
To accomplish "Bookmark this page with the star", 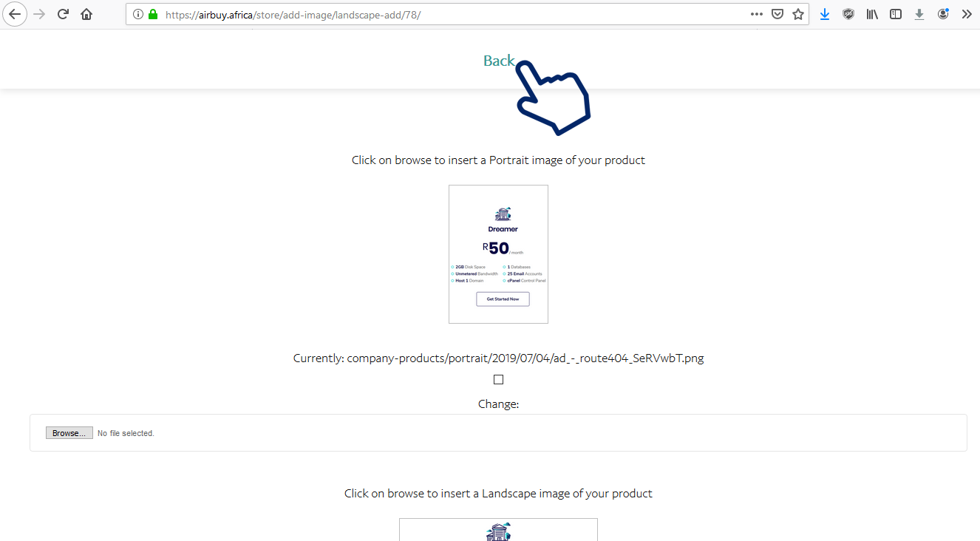I will point(798,14).
